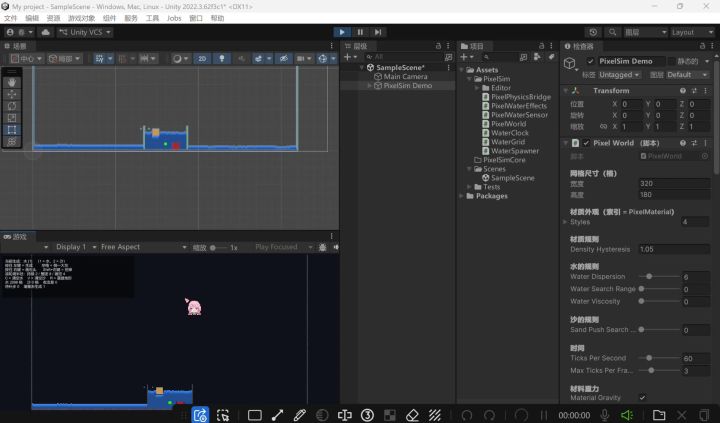720x423 pixels.
Task: Select the Hand tool in scene toolbar
Action: click(12, 82)
